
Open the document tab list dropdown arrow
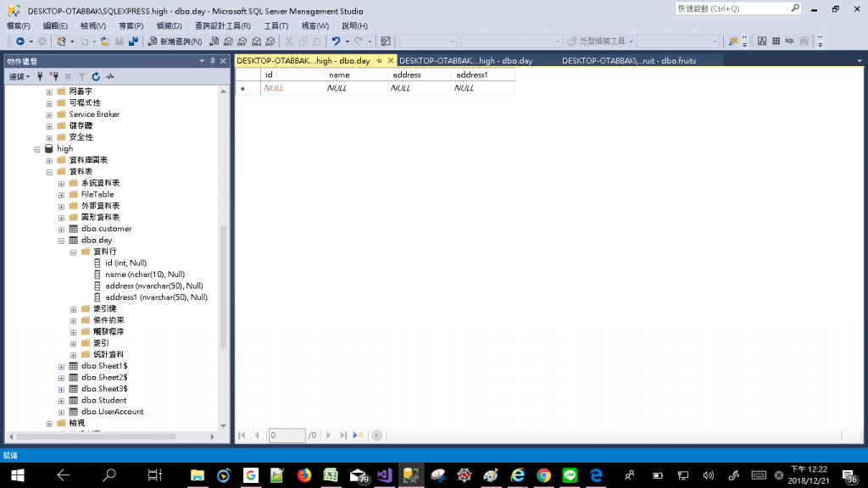pos(860,61)
